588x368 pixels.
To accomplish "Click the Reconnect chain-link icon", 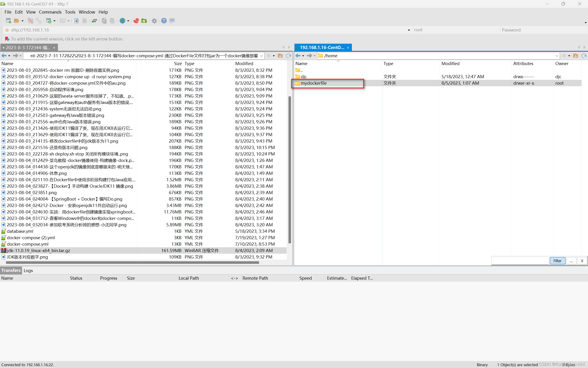I will click(38, 21).
